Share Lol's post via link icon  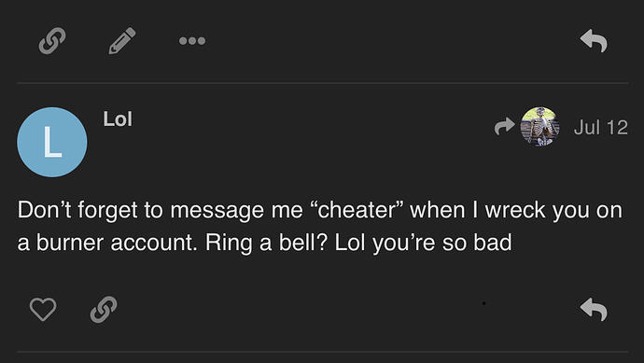(x=104, y=309)
